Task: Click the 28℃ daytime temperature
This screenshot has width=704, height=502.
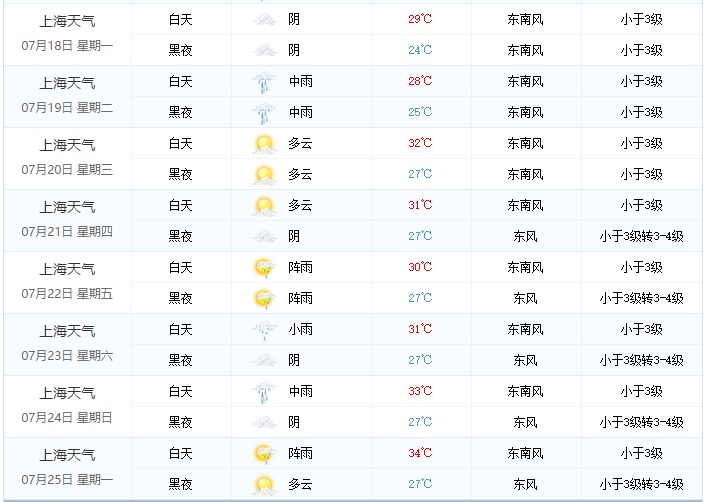Action: click(x=420, y=81)
